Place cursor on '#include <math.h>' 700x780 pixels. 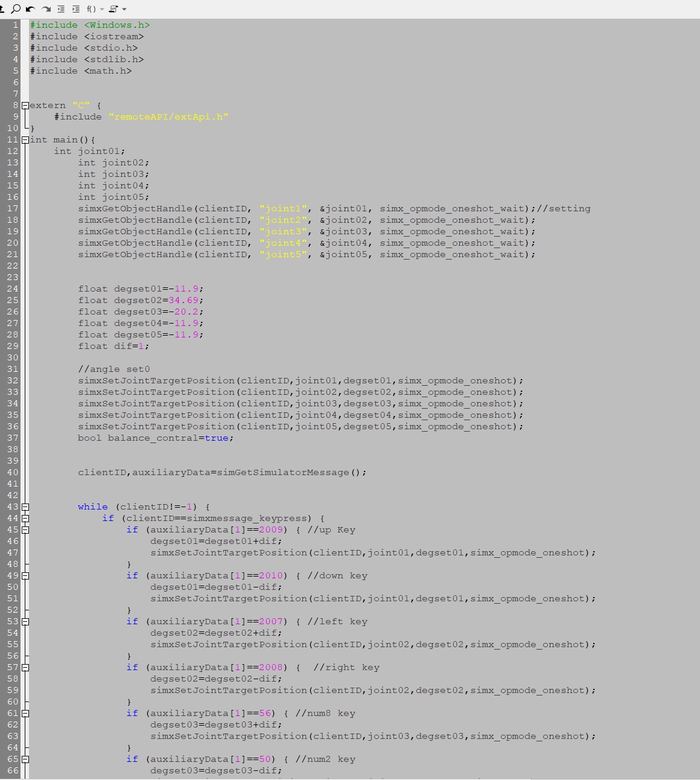point(81,71)
